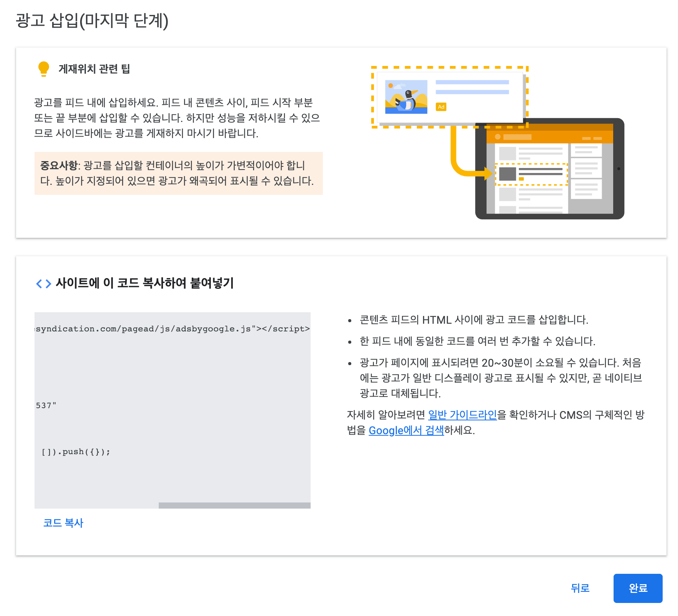The image size is (678, 616).
Task: Click the code line with push({})
Action: (76, 452)
